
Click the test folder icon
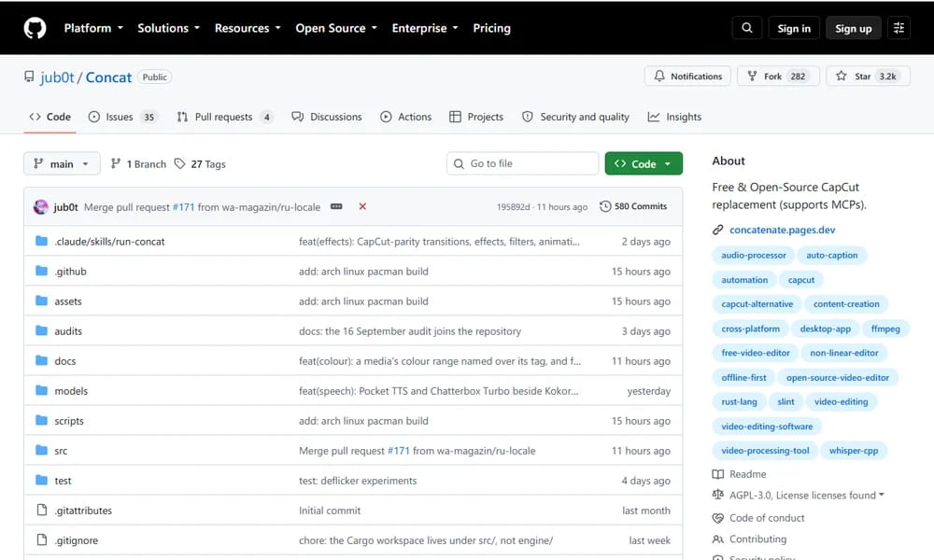(41, 480)
